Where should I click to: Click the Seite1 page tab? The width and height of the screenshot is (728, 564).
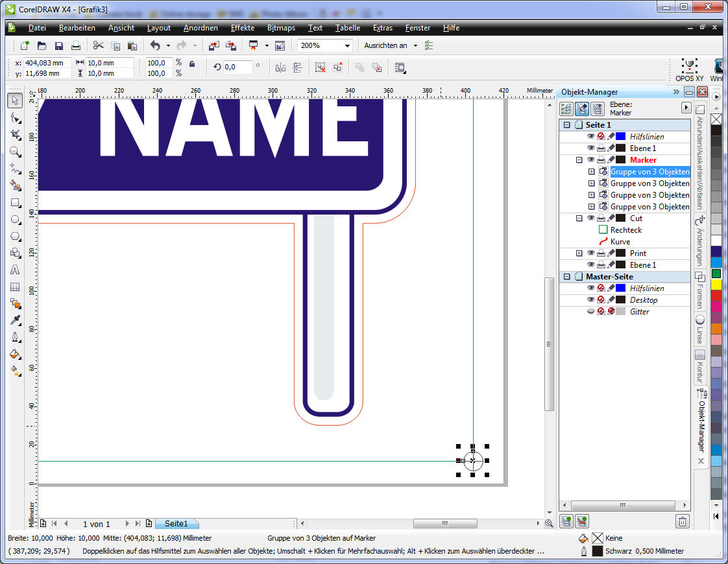click(x=176, y=524)
